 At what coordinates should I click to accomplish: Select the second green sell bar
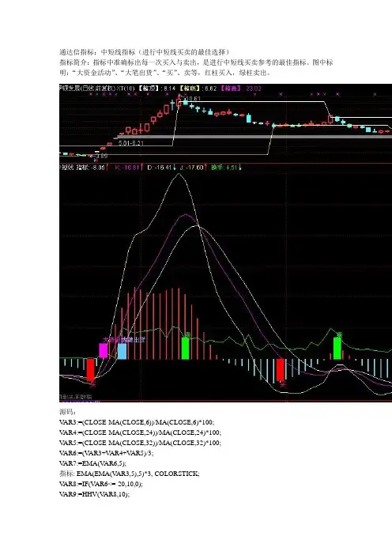click(x=337, y=349)
